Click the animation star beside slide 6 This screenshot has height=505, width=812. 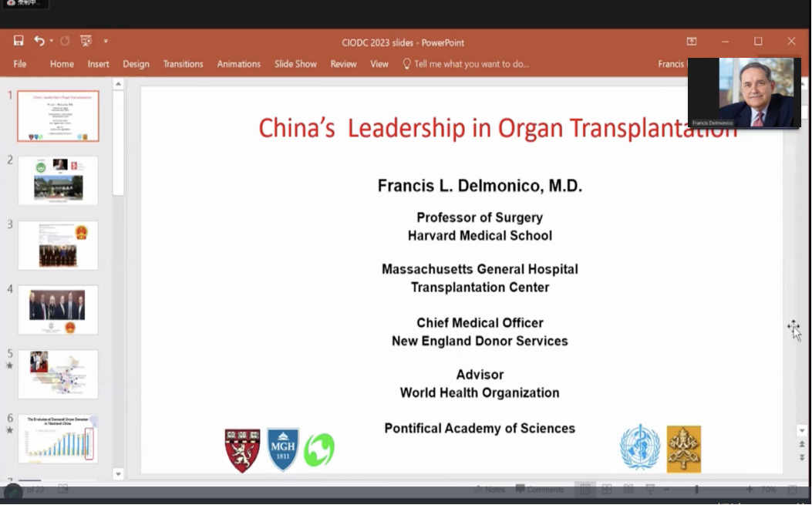click(x=9, y=430)
